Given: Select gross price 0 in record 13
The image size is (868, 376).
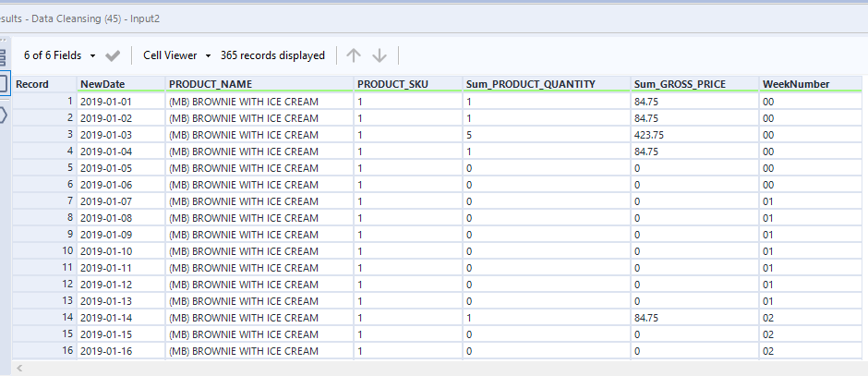Looking at the screenshot, I should (694, 300).
